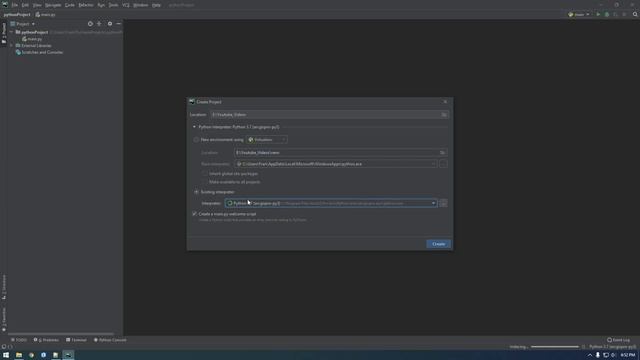Open the Navigate menu
This screenshot has height=360, width=640.
(53, 5)
